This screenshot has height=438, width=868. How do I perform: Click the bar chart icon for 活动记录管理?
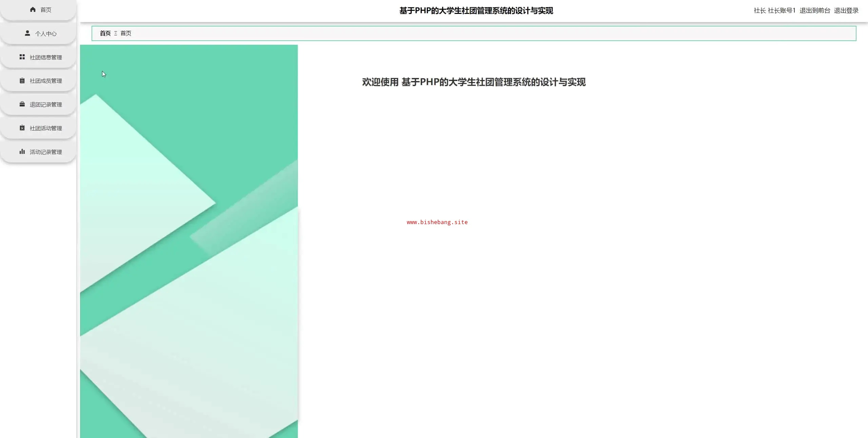pyautogui.click(x=22, y=152)
